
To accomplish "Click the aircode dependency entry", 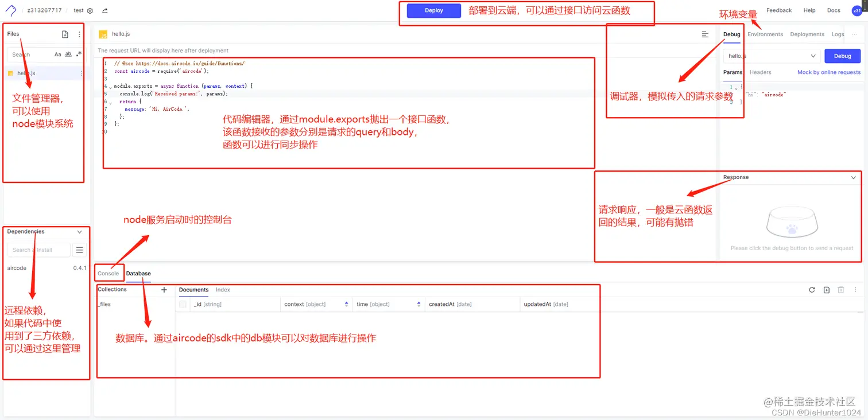I will [17, 268].
